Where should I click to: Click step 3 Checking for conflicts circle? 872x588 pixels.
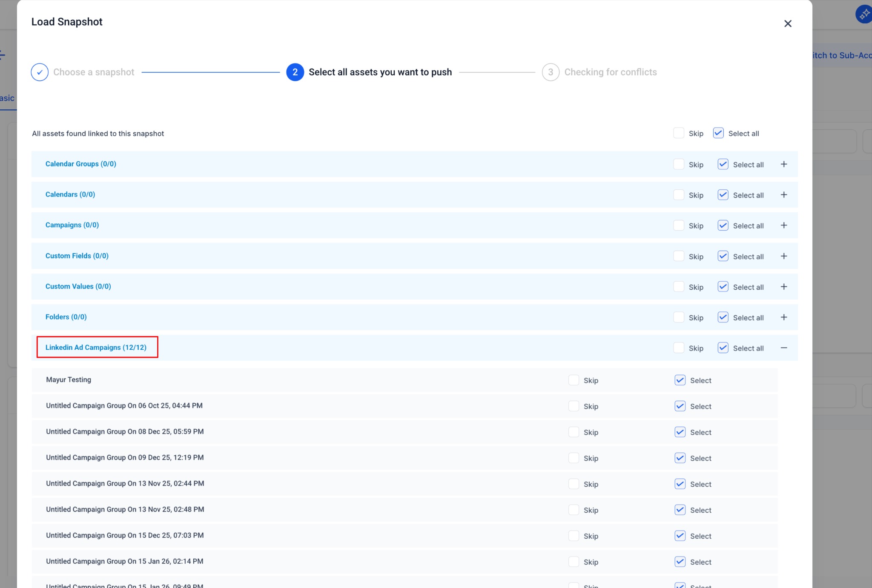coord(550,72)
